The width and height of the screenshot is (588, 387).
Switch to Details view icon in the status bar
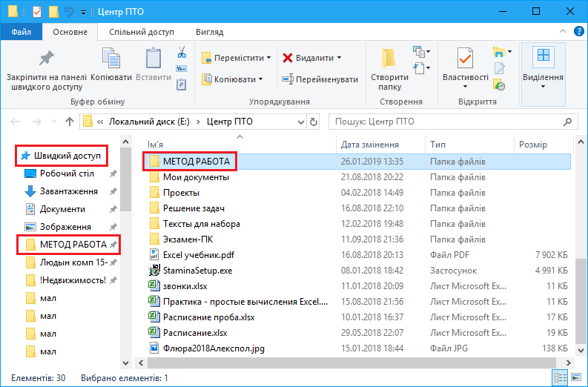pos(561,377)
